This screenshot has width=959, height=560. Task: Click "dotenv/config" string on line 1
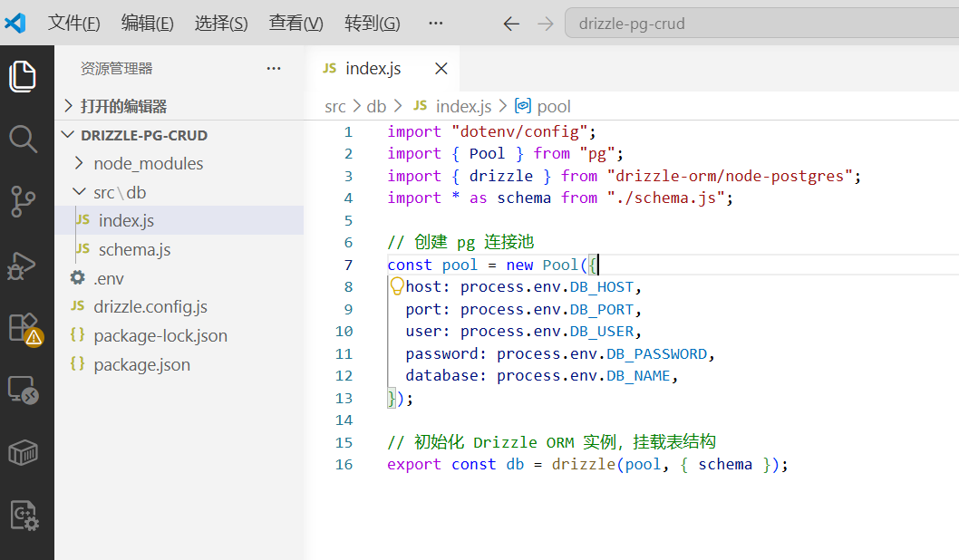tap(519, 131)
